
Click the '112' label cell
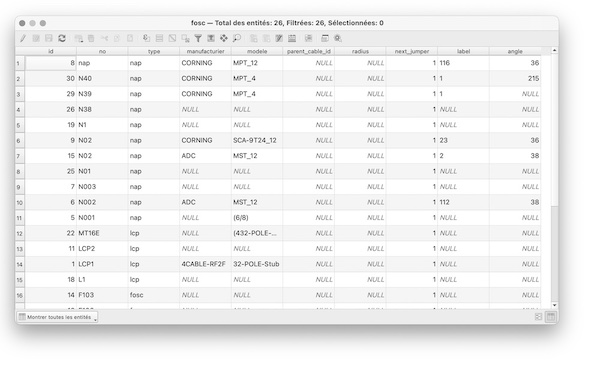[463, 202]
